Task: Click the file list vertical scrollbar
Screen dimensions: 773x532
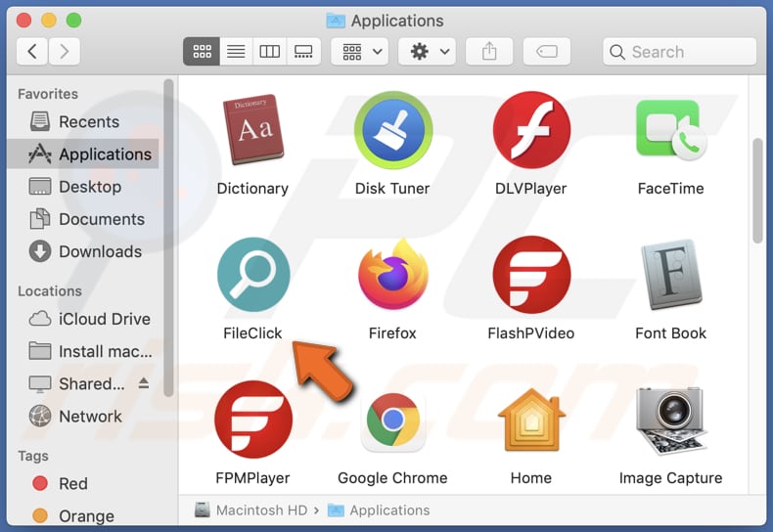Action: point(757,191)
